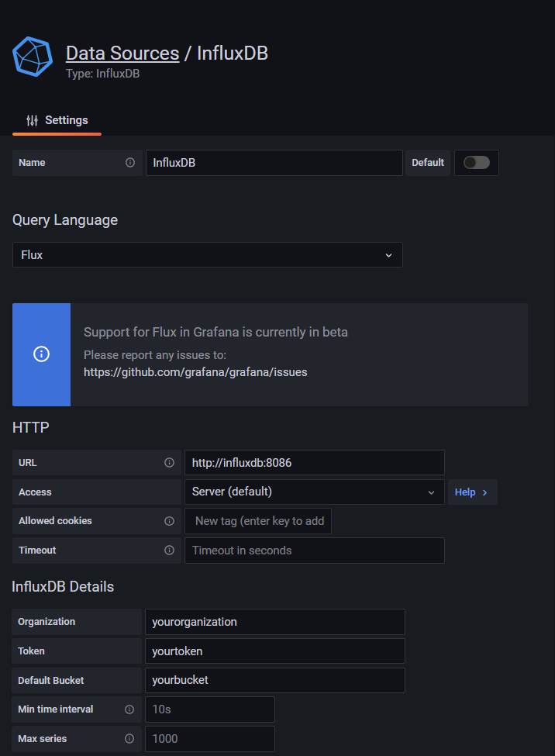Click the Default Bucket input field
Screen dimensions: 555x756
click(275, 680)
